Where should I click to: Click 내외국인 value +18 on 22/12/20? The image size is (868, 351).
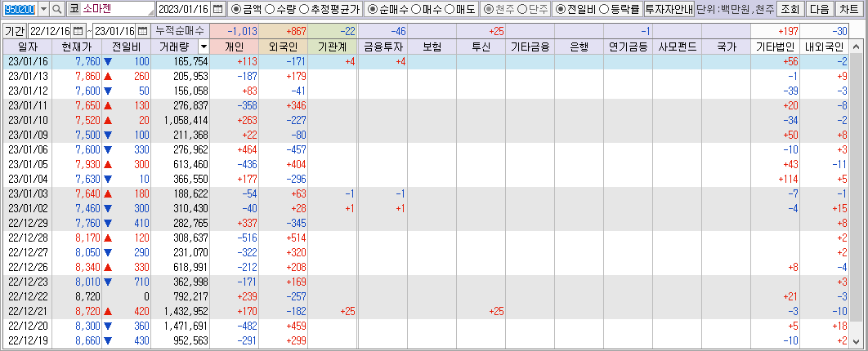[824, 327]
